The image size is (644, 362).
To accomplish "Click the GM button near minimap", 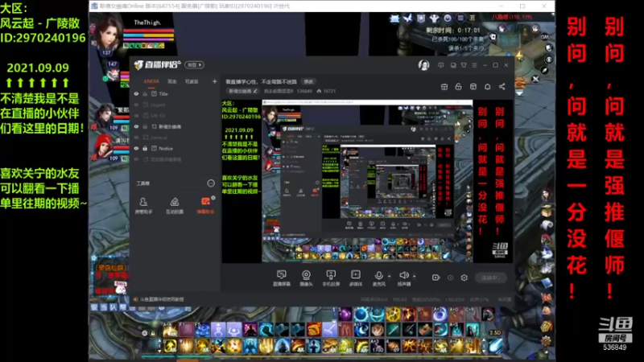I will 545,37.
